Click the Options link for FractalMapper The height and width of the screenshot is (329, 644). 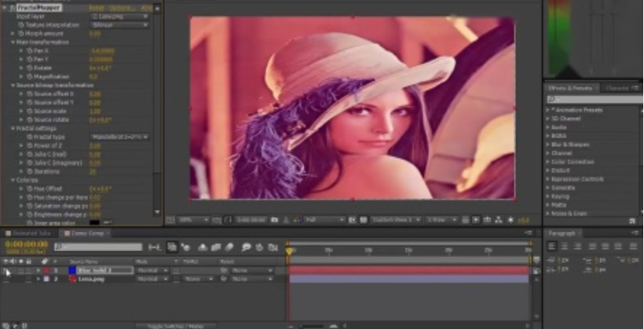(x=123, y=7)
